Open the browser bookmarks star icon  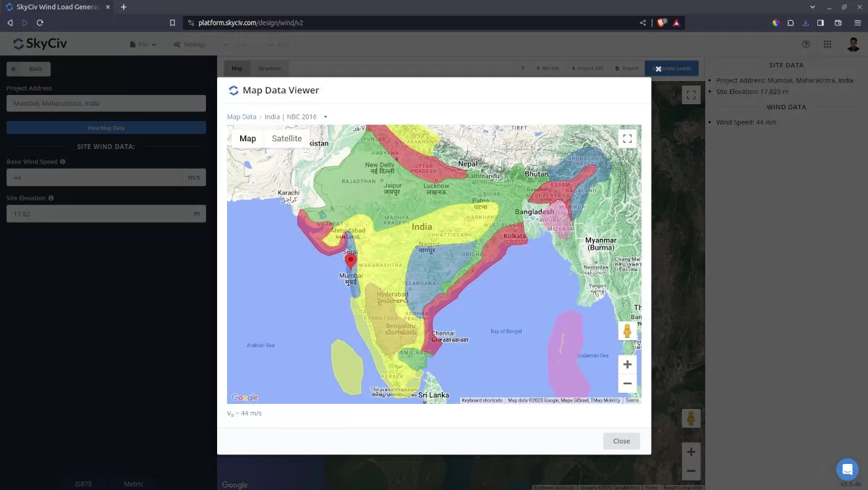coord(172,22)
